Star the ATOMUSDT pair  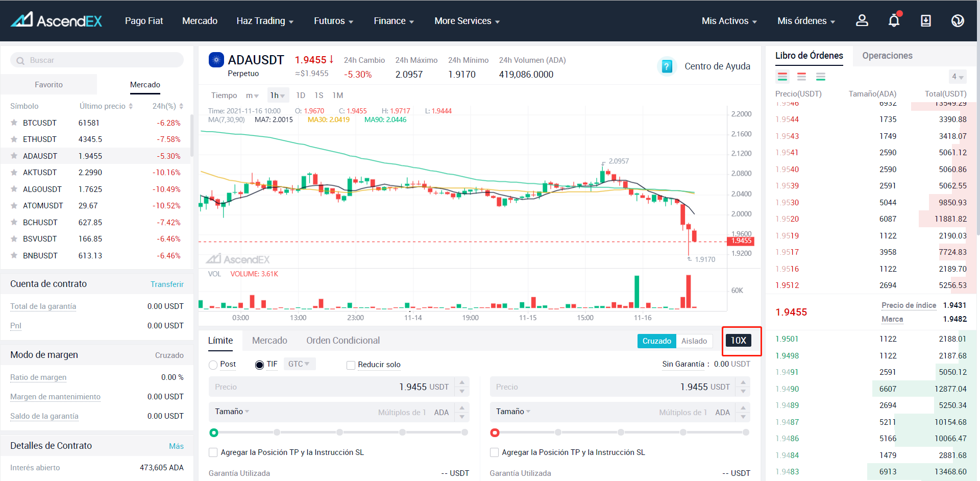point(14,205)
